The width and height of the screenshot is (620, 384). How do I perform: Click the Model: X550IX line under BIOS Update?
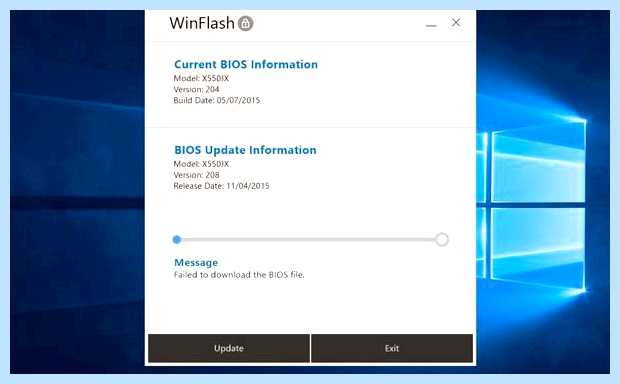pos(201,164)
